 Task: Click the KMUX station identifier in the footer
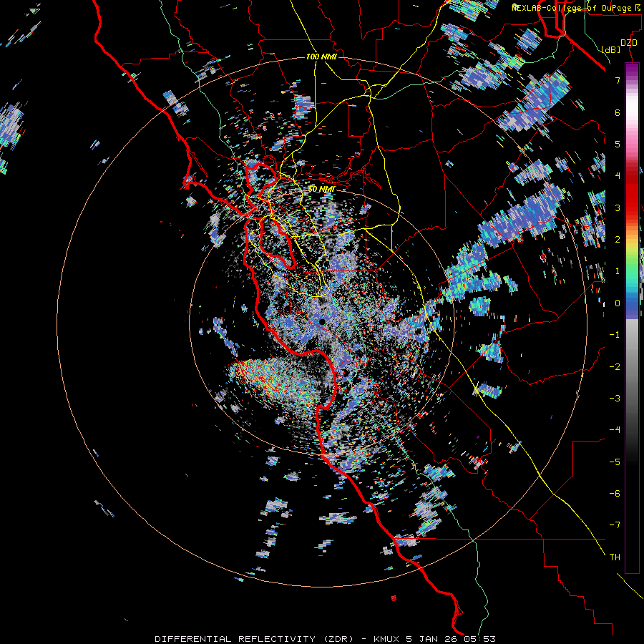[x=387, y=639]
